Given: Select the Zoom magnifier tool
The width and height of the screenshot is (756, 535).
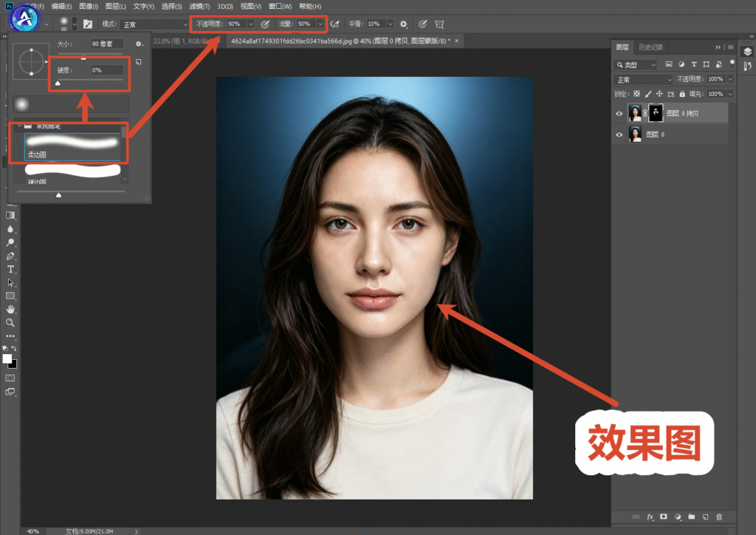Looking at the screenshot, I should coord(10,323).
